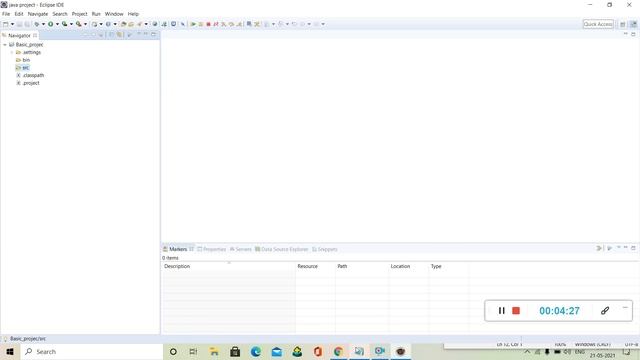Sort markers by Path column
Image resolution: width=640 pixels, height=360 pixels.
point(362,266)
